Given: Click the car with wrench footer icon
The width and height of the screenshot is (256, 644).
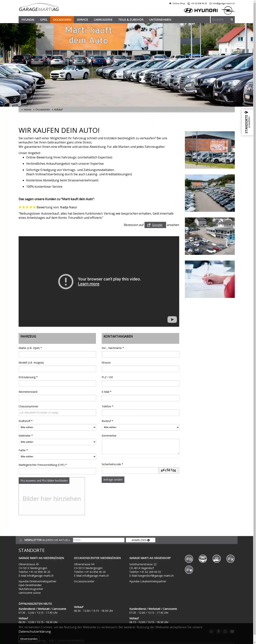Looking at the screenshot, I should pyautogui.click(x=230, y=558).
